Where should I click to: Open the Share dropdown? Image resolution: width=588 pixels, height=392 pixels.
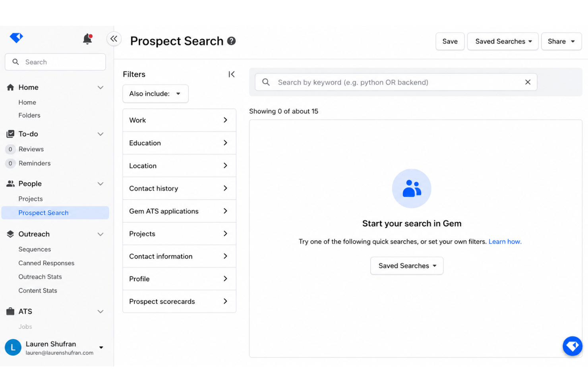point(561,41)
